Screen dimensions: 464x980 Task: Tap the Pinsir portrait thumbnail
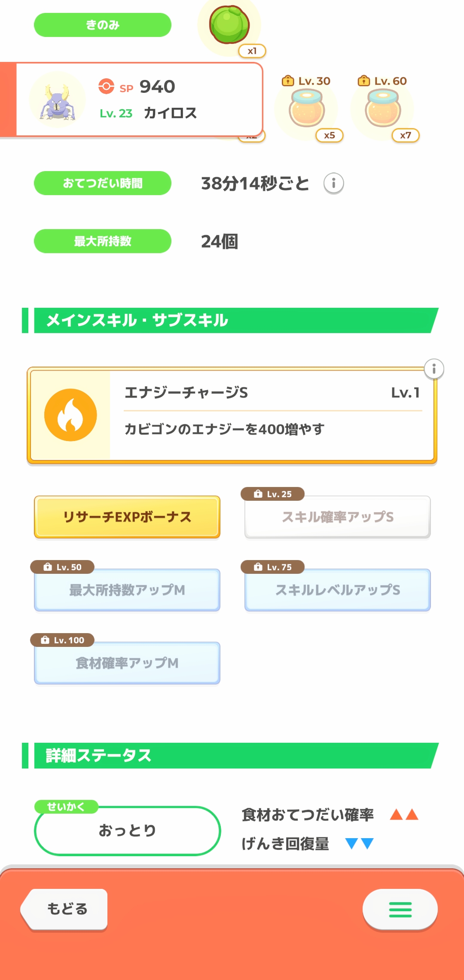(57, 100)
